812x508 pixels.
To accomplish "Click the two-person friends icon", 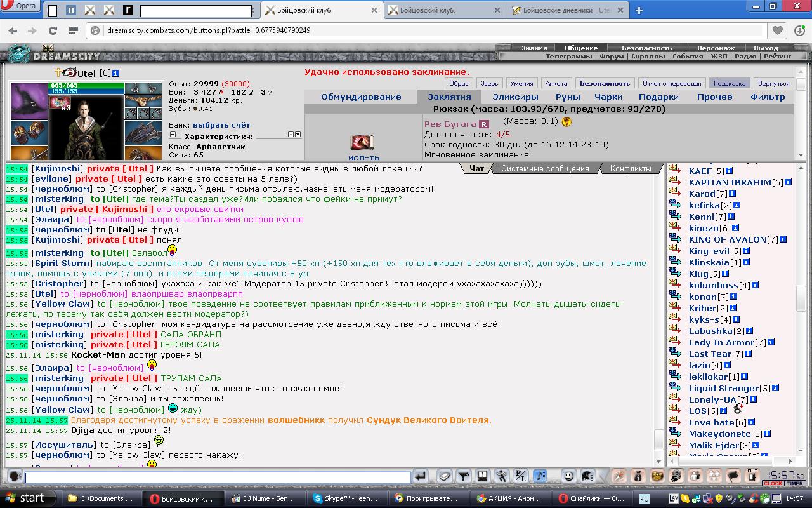I will [695, 476].
